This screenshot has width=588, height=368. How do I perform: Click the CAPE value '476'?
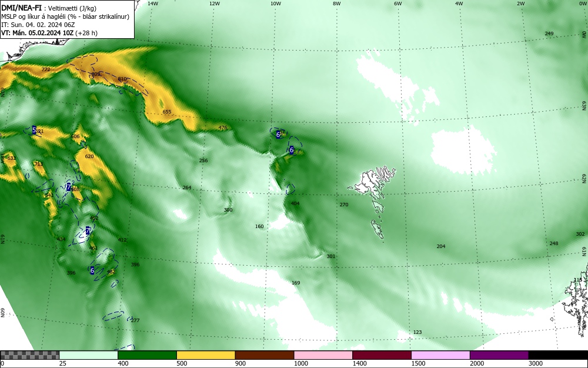coord(223,128)
